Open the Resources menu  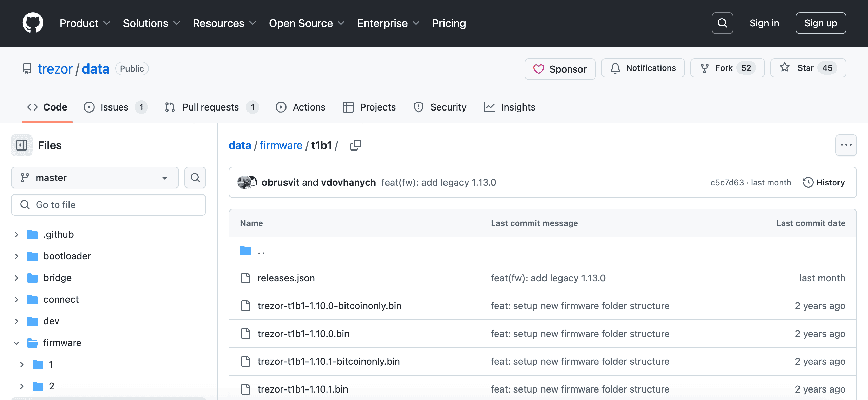(x=224, y=23)
